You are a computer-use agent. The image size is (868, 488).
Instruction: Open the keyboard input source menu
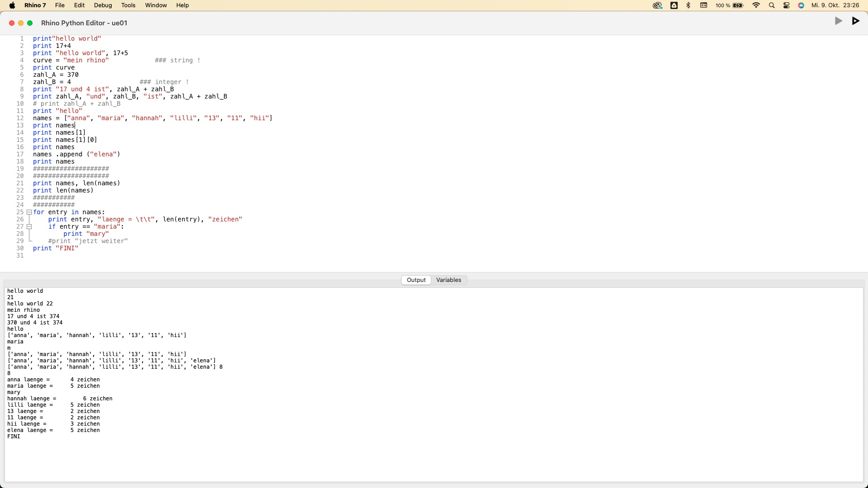[x=703, y=5]
